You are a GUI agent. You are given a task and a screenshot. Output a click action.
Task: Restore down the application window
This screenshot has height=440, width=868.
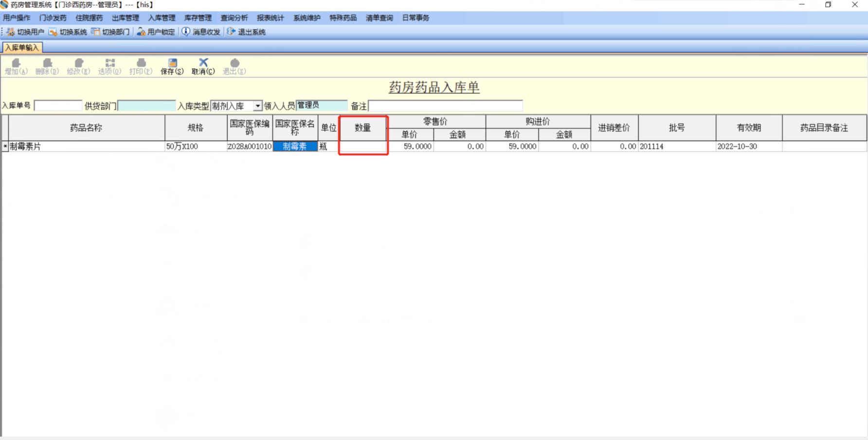pyautogui.click(x=828, y=5)
